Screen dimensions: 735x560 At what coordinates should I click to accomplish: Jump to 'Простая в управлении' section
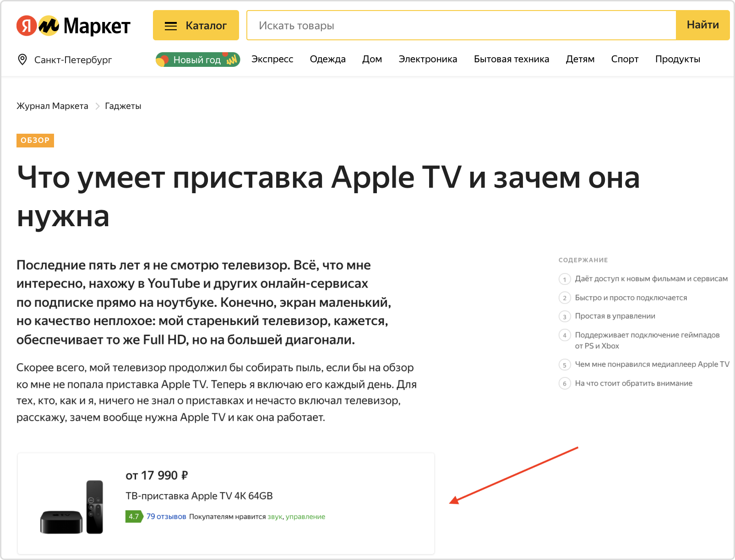tap(615, 316)
